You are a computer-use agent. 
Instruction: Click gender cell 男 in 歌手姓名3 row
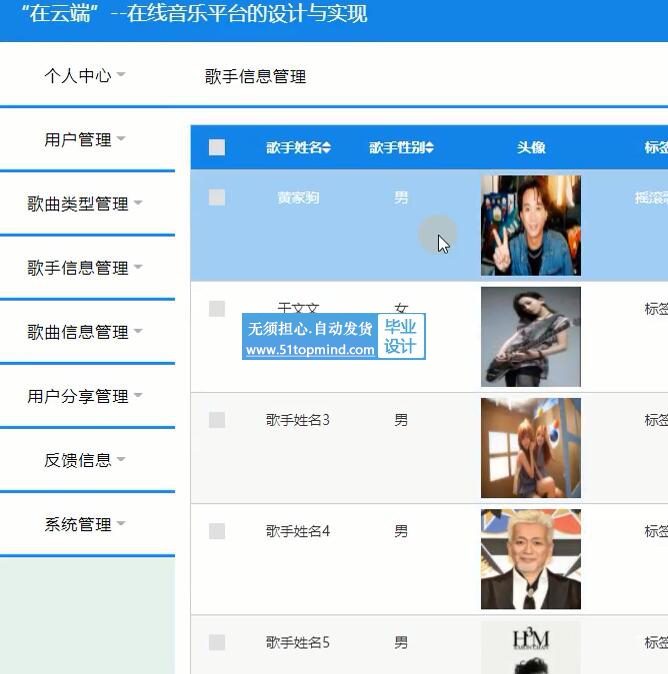click(401, 420)
